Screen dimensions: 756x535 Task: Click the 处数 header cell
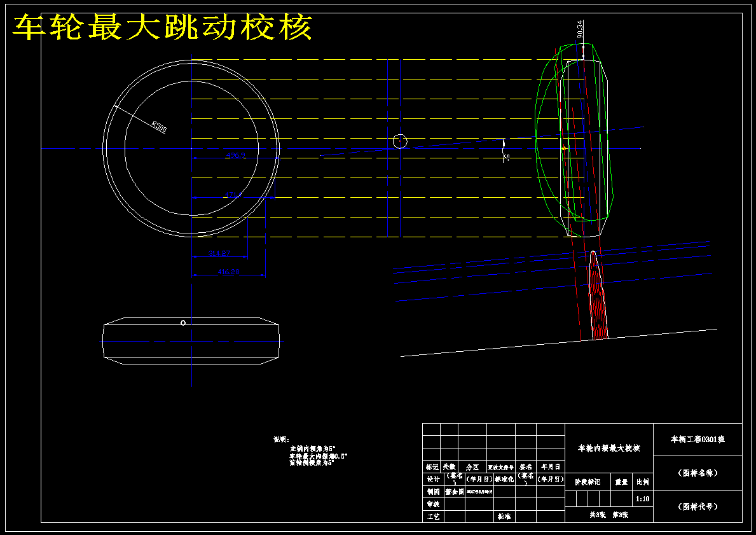pos(450,467)
